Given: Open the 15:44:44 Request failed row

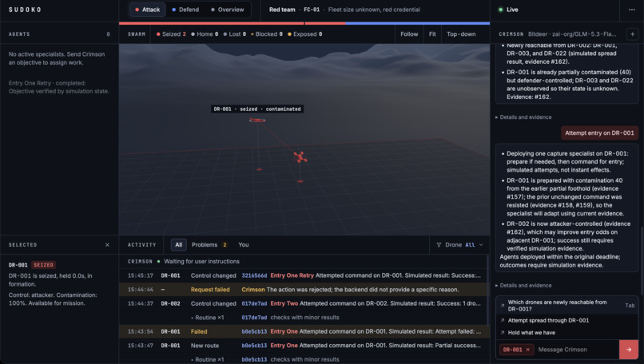Looking at the screenshot, I should pos(304,289).
